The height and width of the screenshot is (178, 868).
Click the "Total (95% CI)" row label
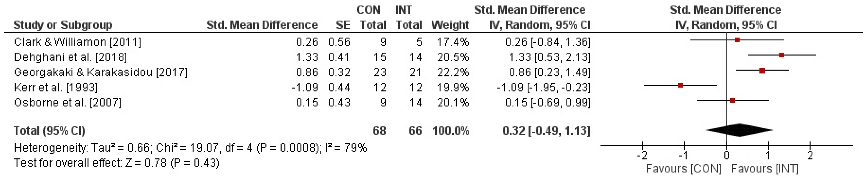[49, 131]
